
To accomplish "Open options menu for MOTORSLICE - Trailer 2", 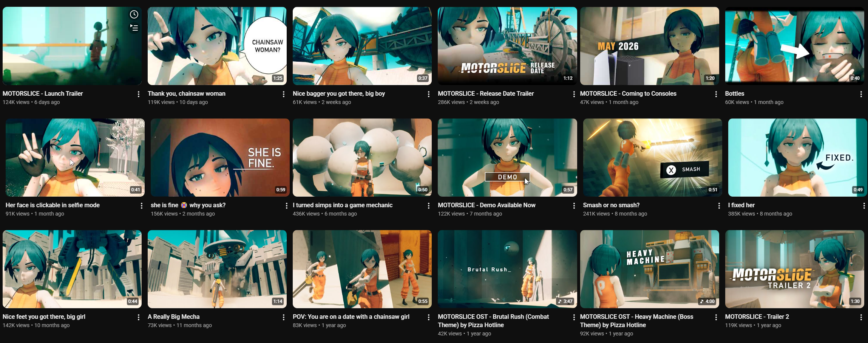I will pyautogui.click(x=861, y=317).
